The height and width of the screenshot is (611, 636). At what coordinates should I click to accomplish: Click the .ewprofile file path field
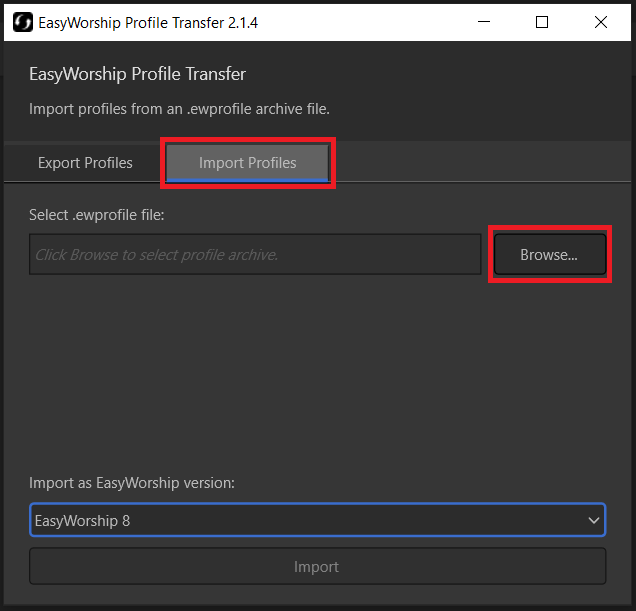tap(255, 254)
